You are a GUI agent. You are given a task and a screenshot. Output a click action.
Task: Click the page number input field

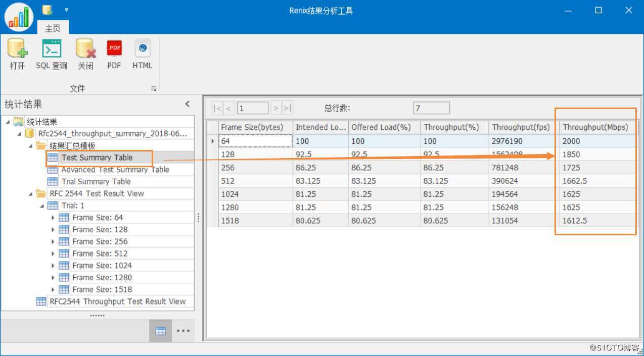252,108
